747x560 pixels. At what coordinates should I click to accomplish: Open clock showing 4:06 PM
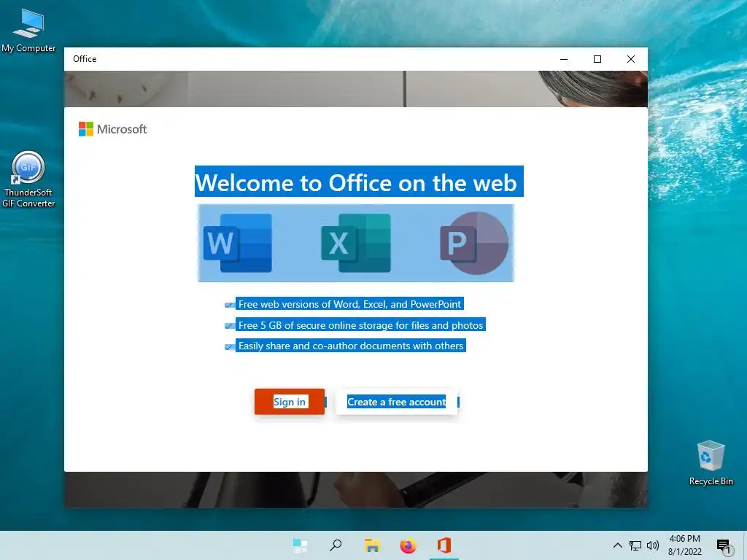tap(684, 545)
